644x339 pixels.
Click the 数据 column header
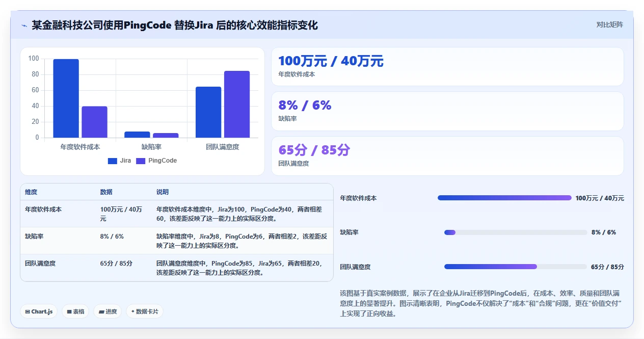106,192
